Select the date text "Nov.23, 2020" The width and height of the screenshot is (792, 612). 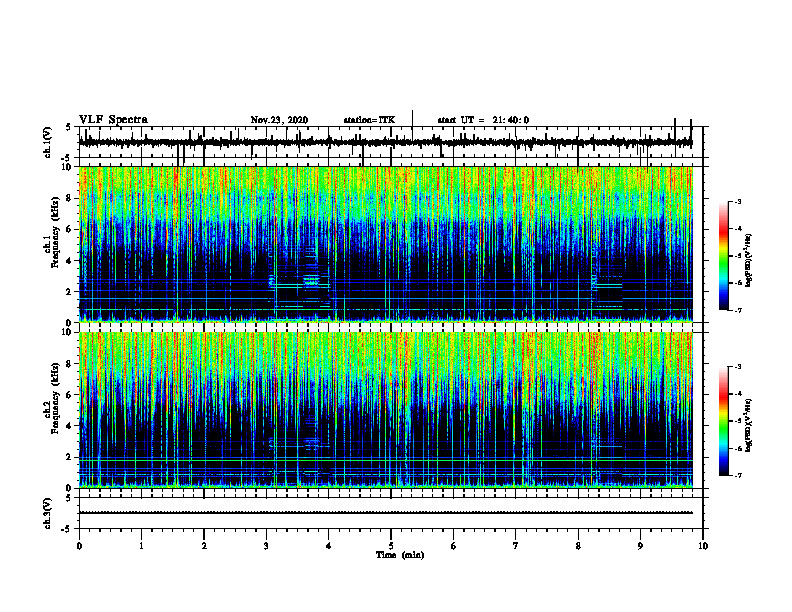coord(279,120)
